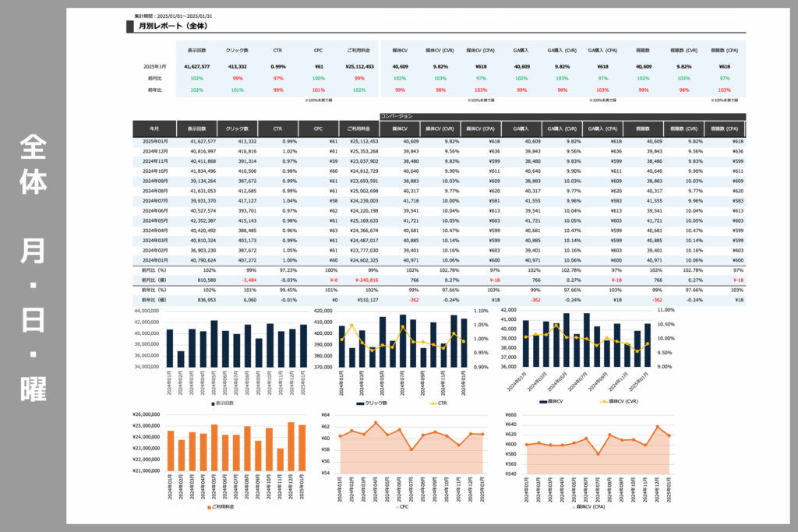Click the 視聴数 (CPA) header in table
This screenshot has height=532, width=798.
click(x=725, y=129)
